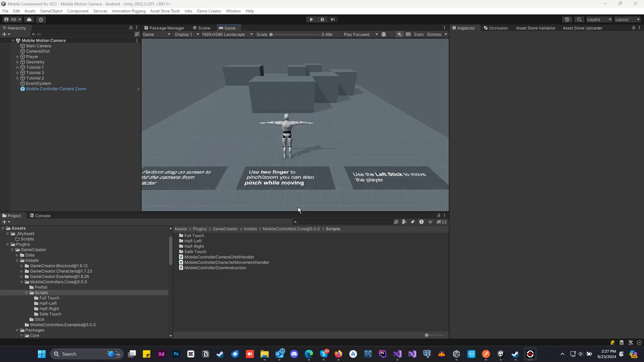This screenshot has width=644, height=362.
Task: Open the global Search magnifier icon
Action: (579, 19)
